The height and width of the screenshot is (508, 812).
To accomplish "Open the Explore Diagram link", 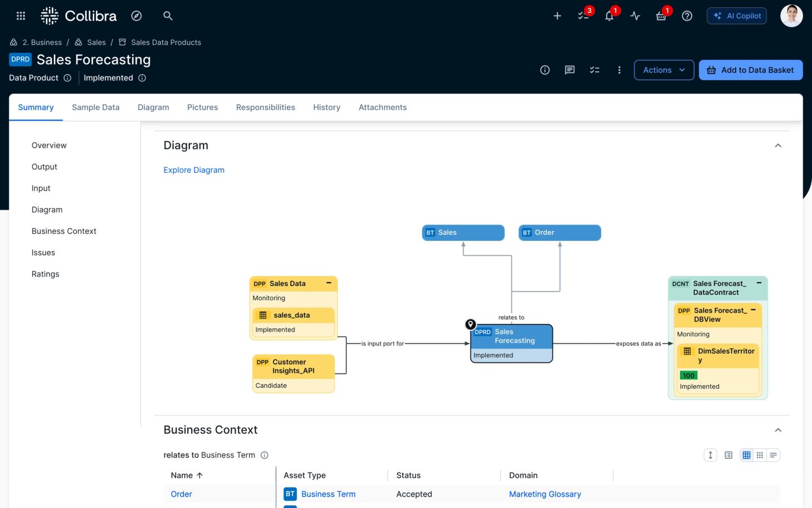I will pyautogui.click(x=194, y=170).
